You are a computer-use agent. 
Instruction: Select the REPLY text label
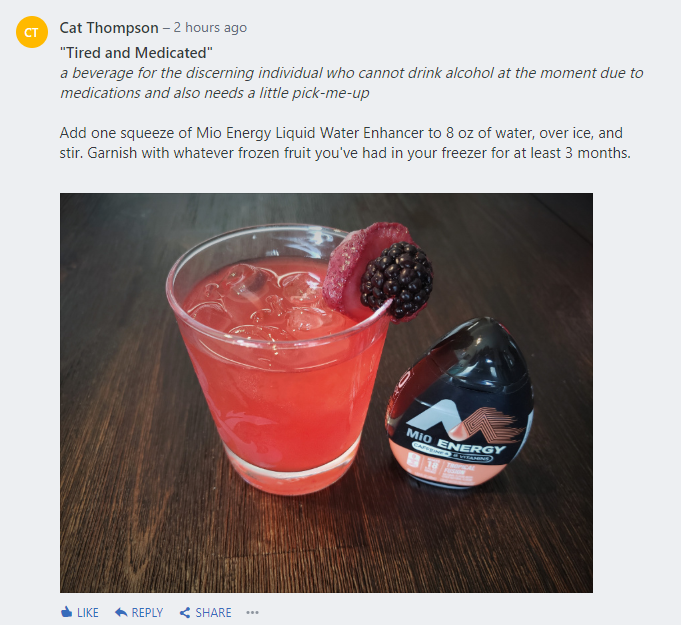pos(147,612)
